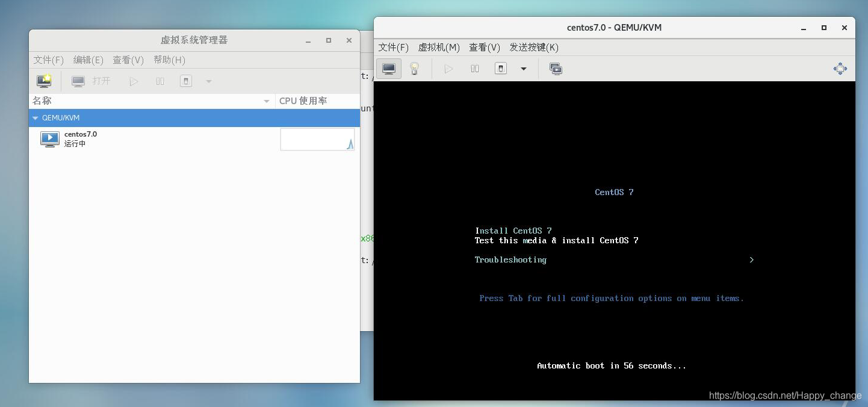Click the 打开 button in manager toolbar
Image resolution: width=868 pixels, height=407 pixels.
tap(91, 81)
